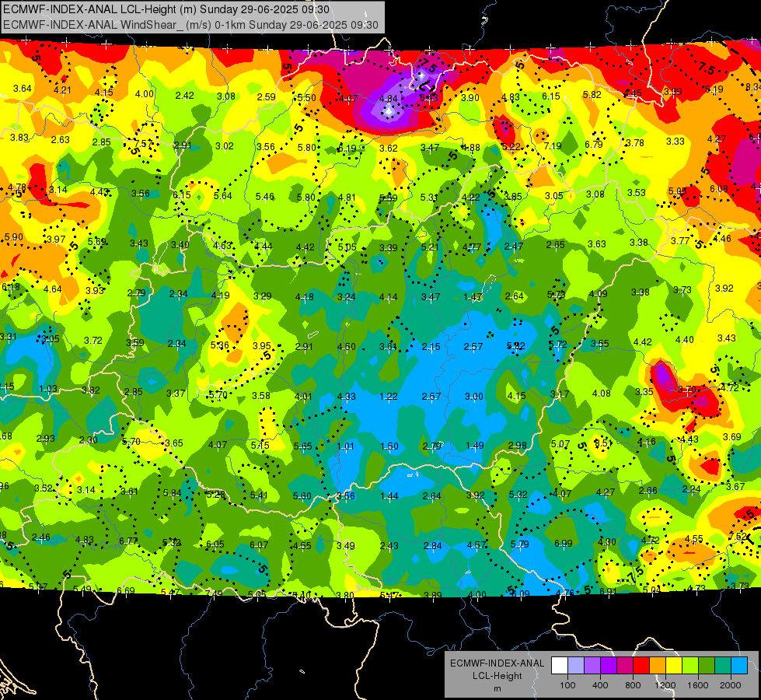Click the dark green legend swatch
Screen dimensions: 761x700
coord(706,666)
